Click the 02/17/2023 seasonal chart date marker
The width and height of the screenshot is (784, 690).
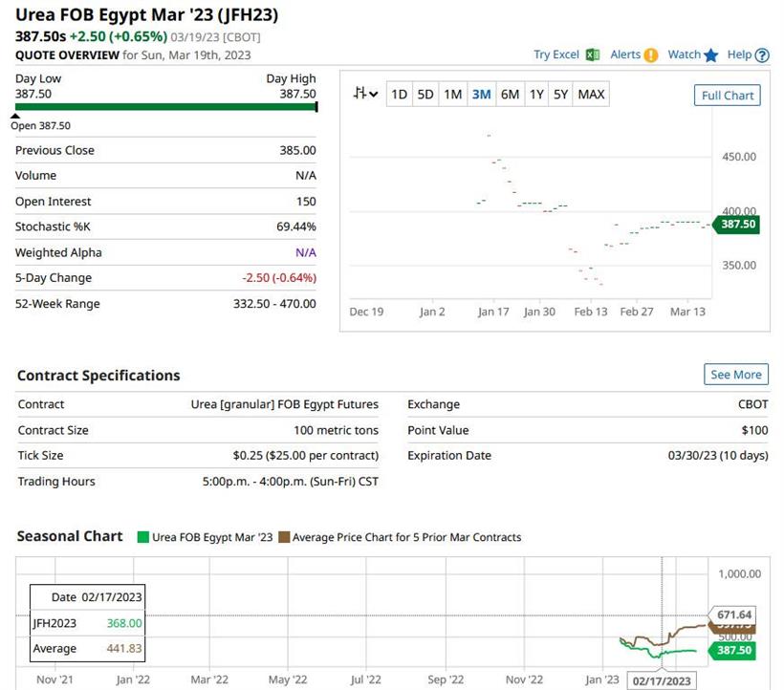click(x=662, y=680)
